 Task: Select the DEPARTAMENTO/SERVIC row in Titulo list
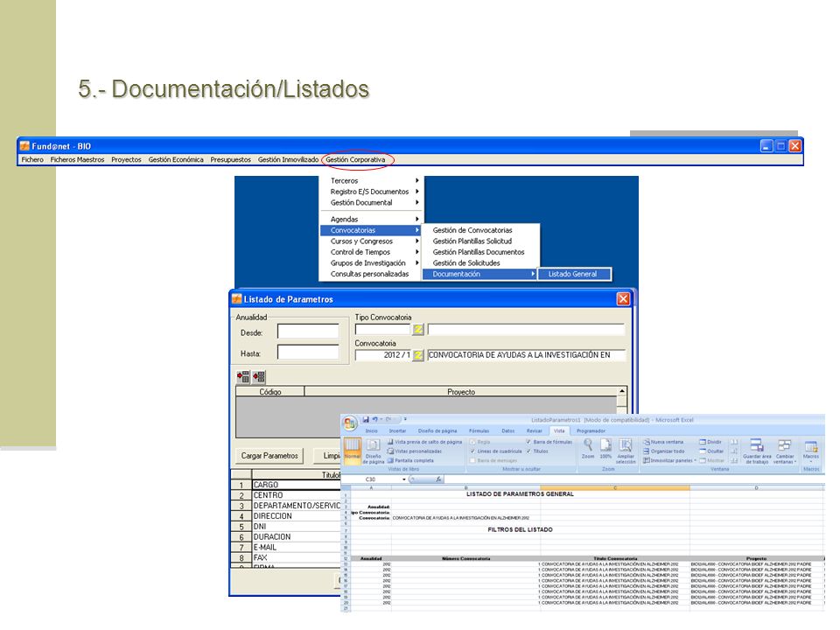(297, 505)
